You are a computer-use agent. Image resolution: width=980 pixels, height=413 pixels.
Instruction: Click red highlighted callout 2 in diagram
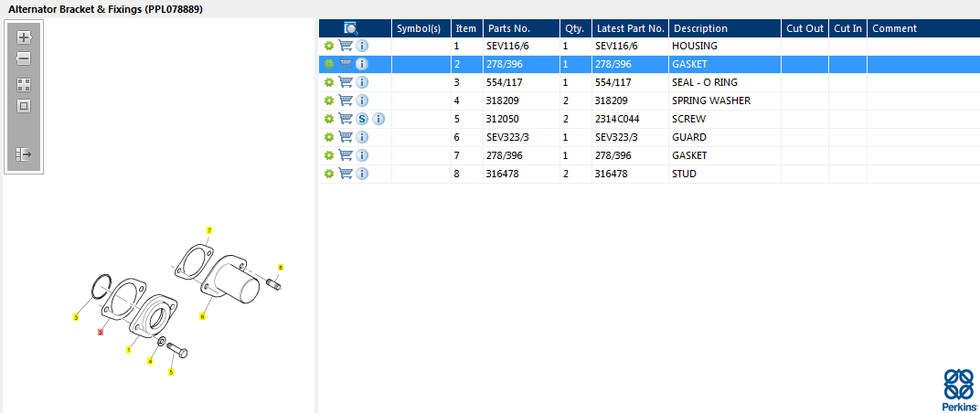click(101, 333)
